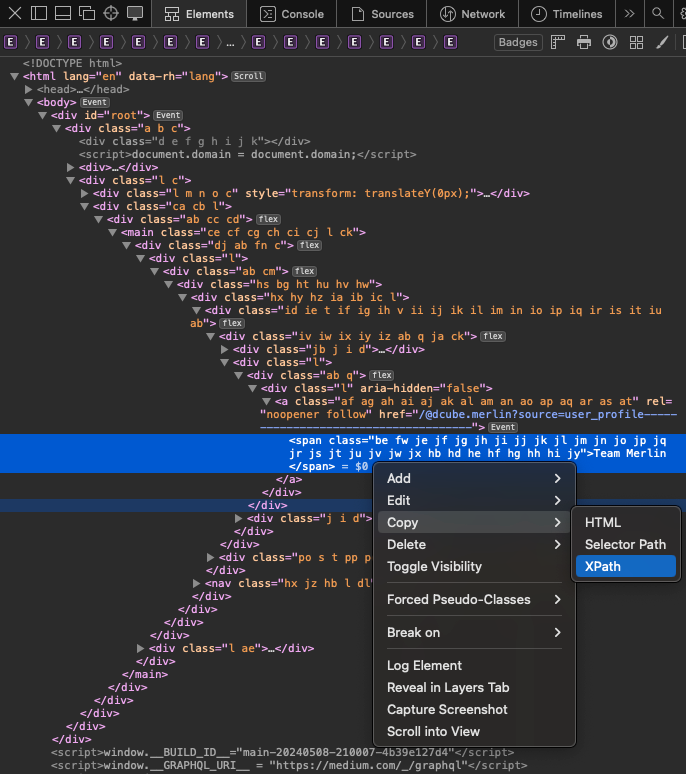Screen dimensions: 686x774
Task: Collapse the main element node
Action: pos(113,232)
